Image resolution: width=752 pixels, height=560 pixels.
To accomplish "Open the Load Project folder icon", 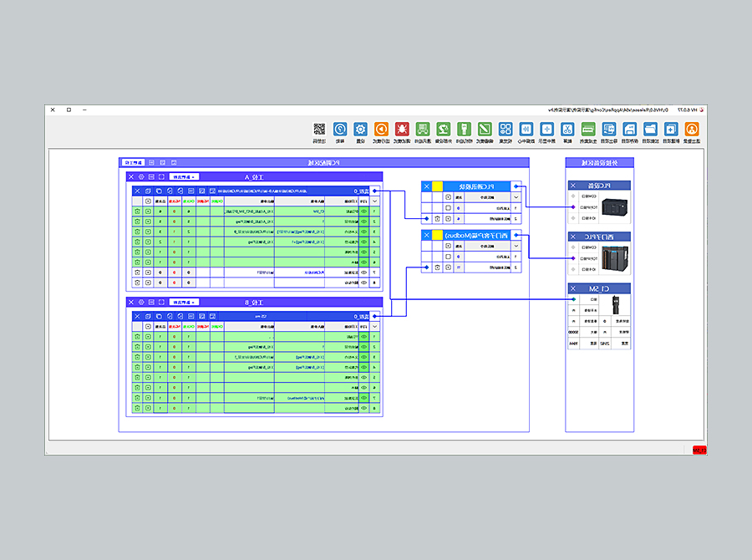I will (x=650, y=129).
